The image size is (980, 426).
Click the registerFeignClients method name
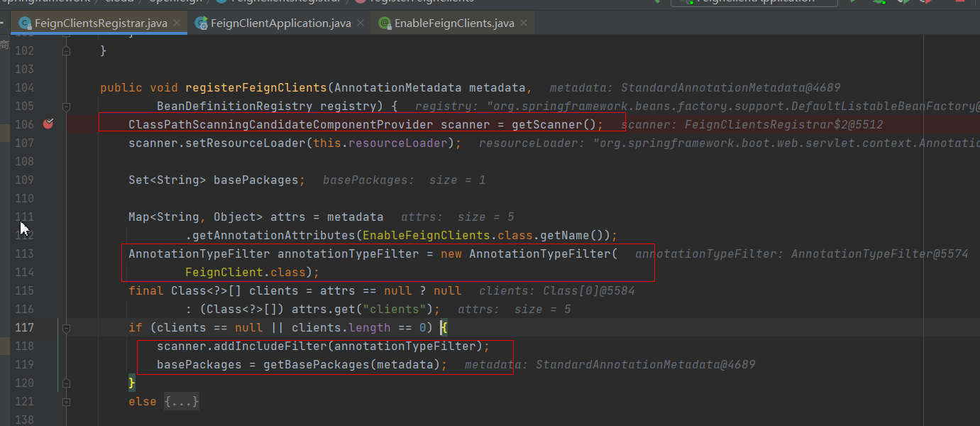[x=255, y=88]
